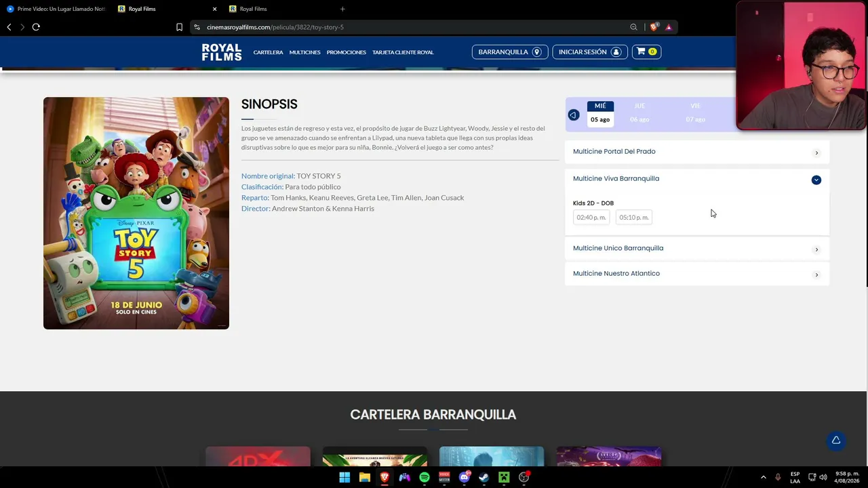Click the Kids 2D - DOB label
The width and height of the screenshot is (868, 488).
click(x=593, y=203)
